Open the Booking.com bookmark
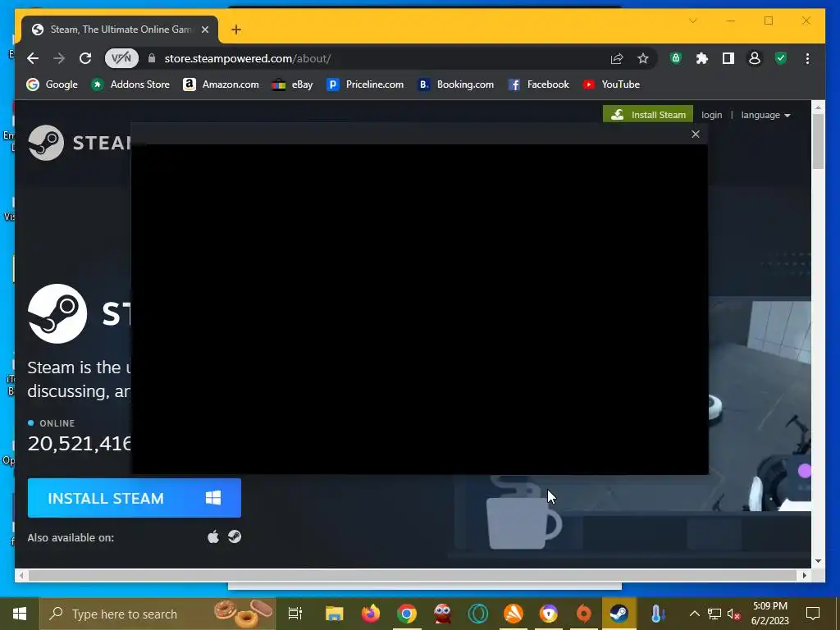 coord(456,84)
